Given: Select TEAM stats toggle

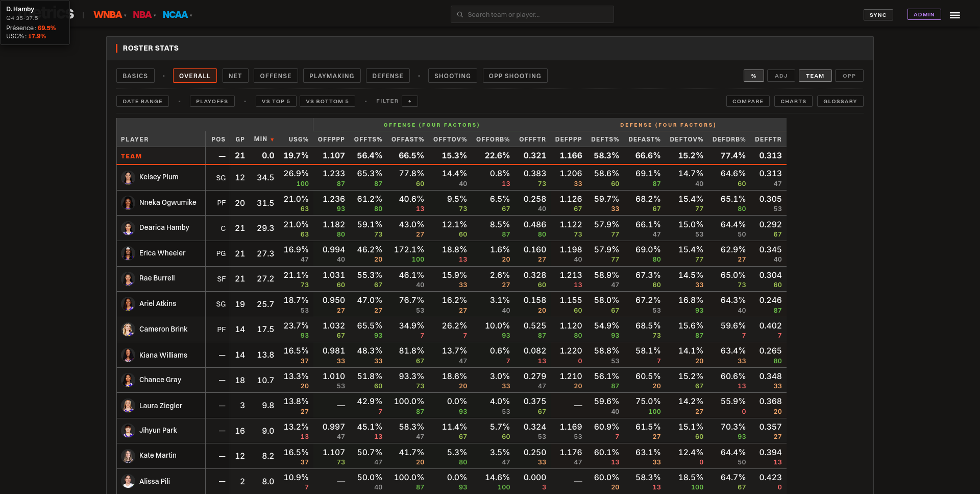Looking at the screenshot, I should click(815, 76).
